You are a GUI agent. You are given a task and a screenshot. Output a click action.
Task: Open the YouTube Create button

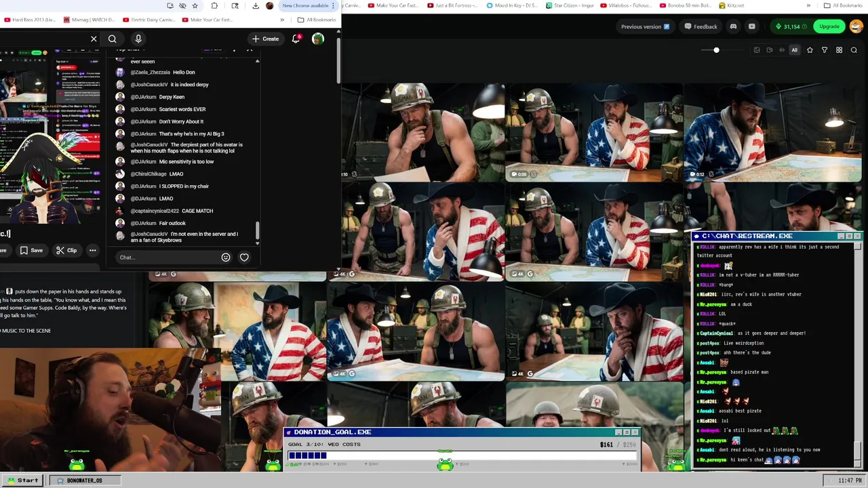pyautogui.click(x=264, y=39)
